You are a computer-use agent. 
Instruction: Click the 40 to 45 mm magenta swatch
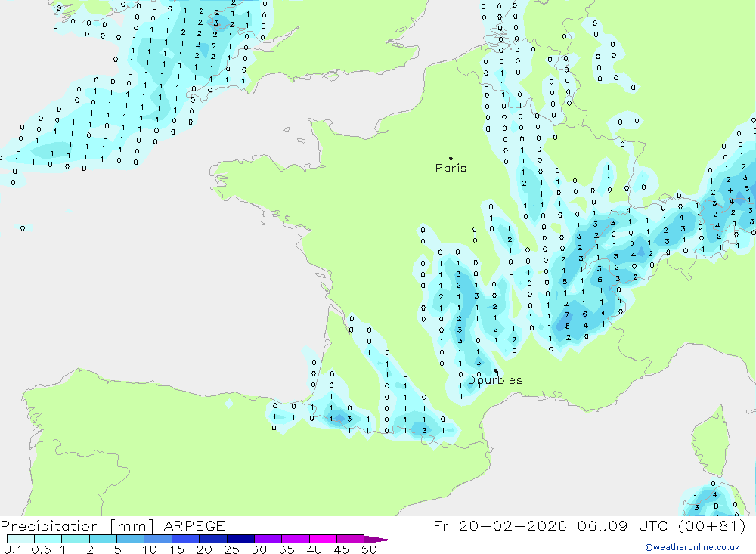point(323,539)
